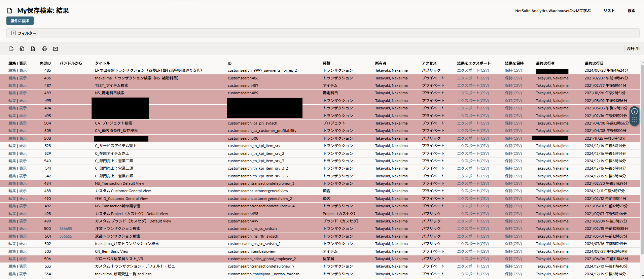Click 保持(CSV) for the customsearch489 row
644x279 pixels.
point(513,93)
